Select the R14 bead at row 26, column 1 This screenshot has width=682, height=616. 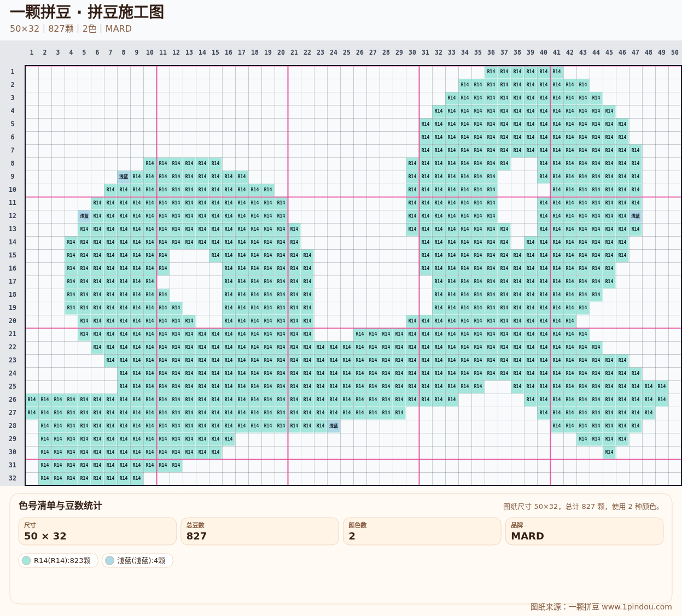(x=32, y=400)
